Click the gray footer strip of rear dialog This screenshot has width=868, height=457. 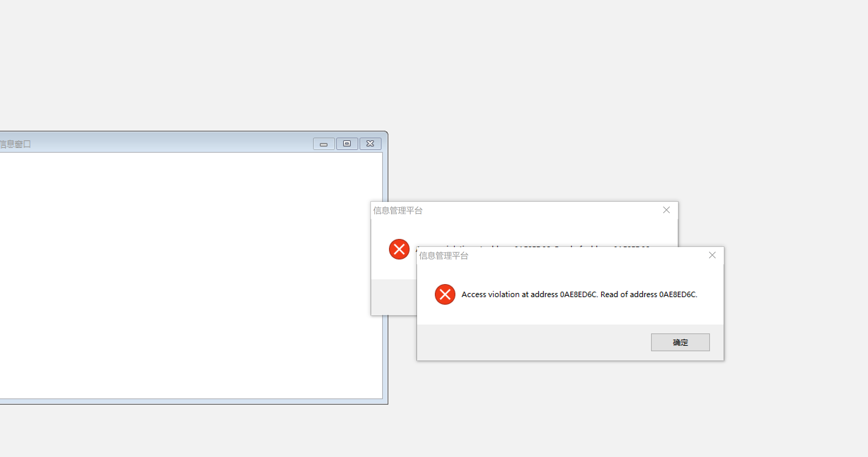[x=393, y=297]
